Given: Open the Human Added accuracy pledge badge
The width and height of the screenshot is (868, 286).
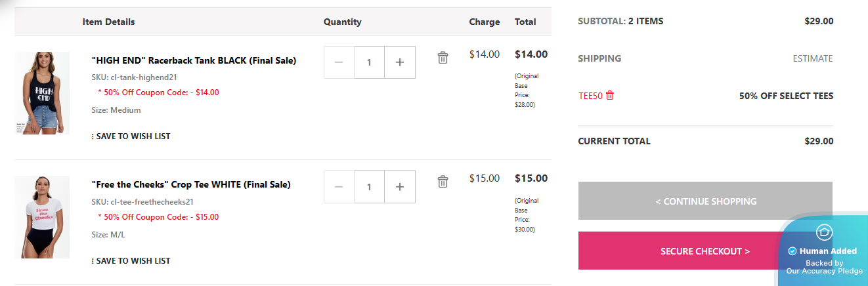Looking at the screenshot, I should point(825,253).
